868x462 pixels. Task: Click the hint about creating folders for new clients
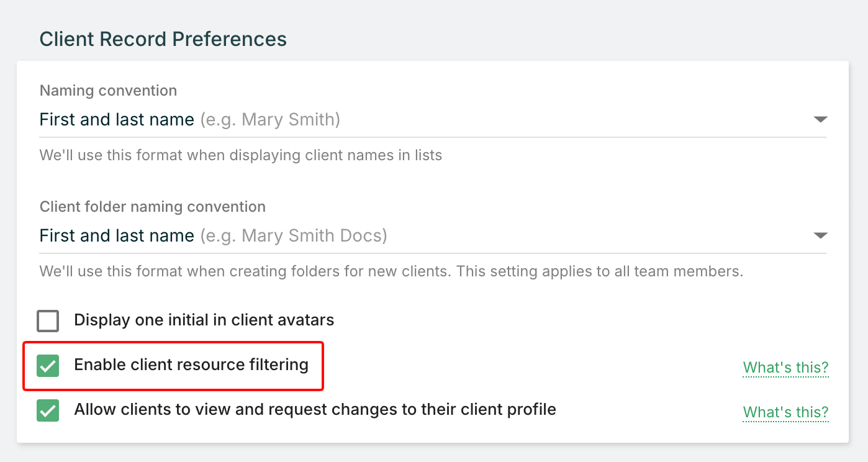[391, 271]
